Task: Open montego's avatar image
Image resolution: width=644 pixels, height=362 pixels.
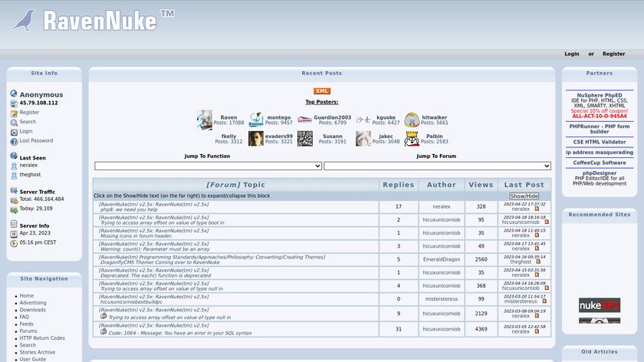Action: (x=256, y=120)
